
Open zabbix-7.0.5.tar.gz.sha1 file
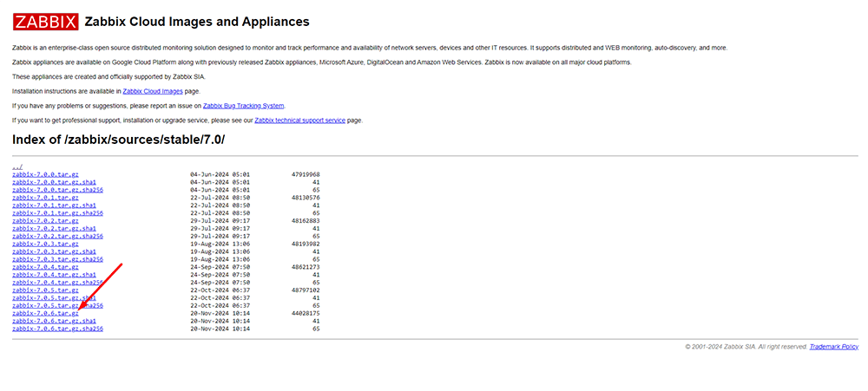pyautogui.click(x=54, y=298)
